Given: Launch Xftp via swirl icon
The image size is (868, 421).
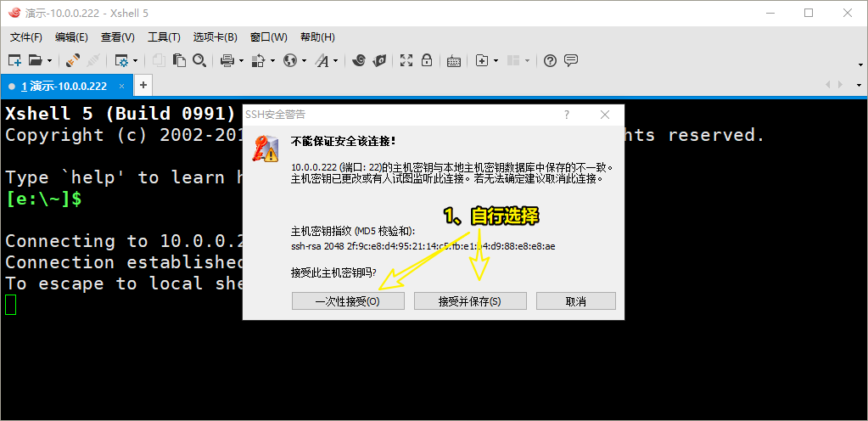Looking at the screenshot, I should point(358,60).
